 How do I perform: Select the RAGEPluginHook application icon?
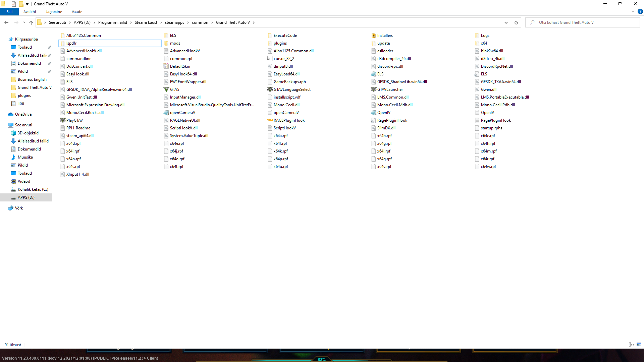(270, 120)
